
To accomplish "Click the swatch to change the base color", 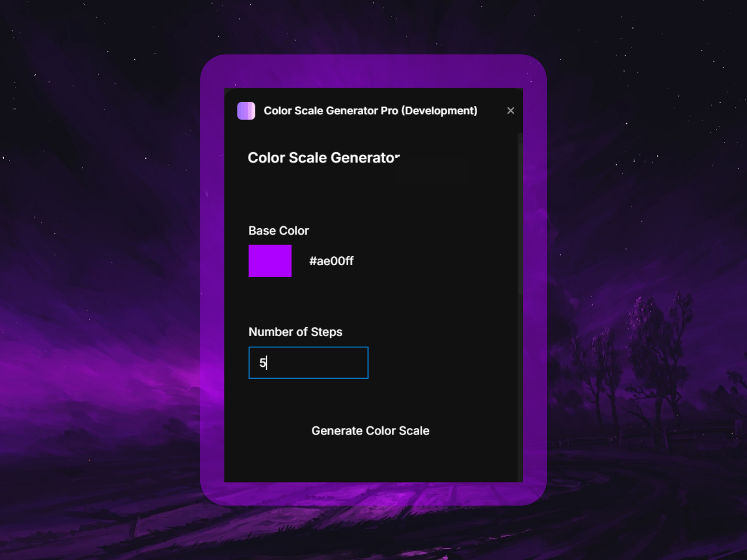I will (270, 261).
